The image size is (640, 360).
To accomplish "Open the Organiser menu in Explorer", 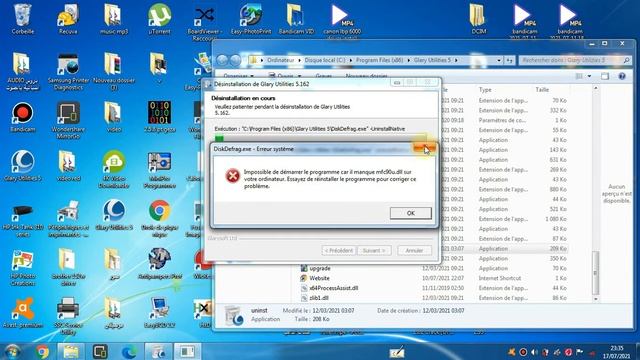I will [x=238, y=76].
